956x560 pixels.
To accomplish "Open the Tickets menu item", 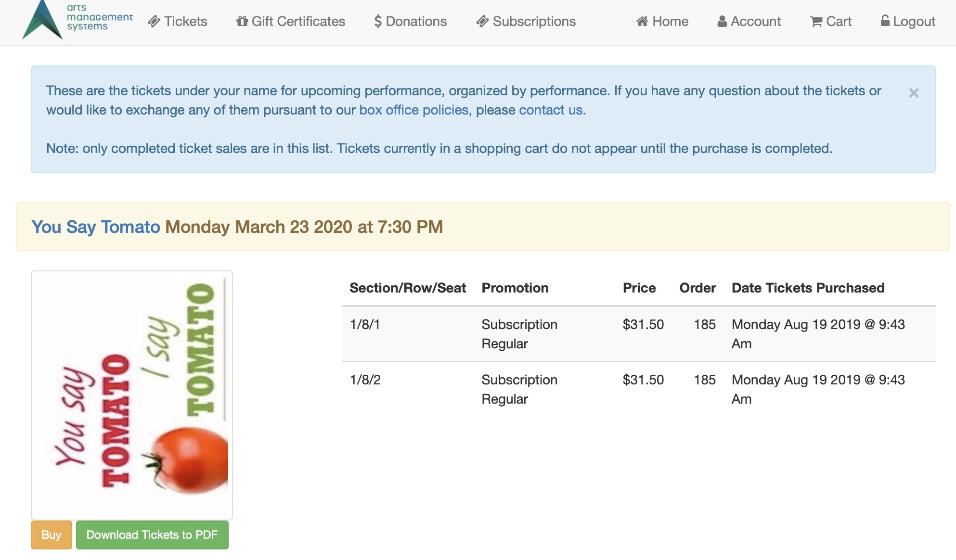I will (x=178, y=22).
